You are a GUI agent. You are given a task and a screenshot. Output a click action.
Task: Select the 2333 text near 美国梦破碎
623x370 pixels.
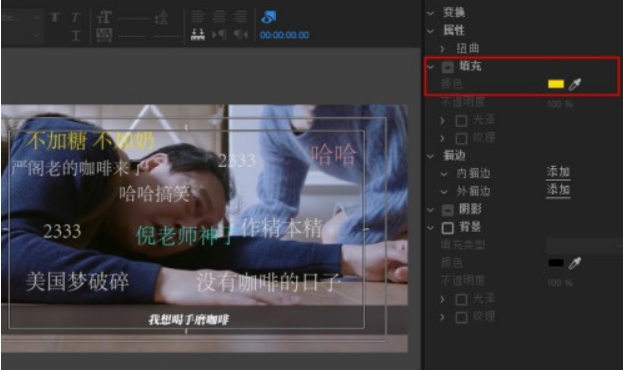[x=62, y=231]
